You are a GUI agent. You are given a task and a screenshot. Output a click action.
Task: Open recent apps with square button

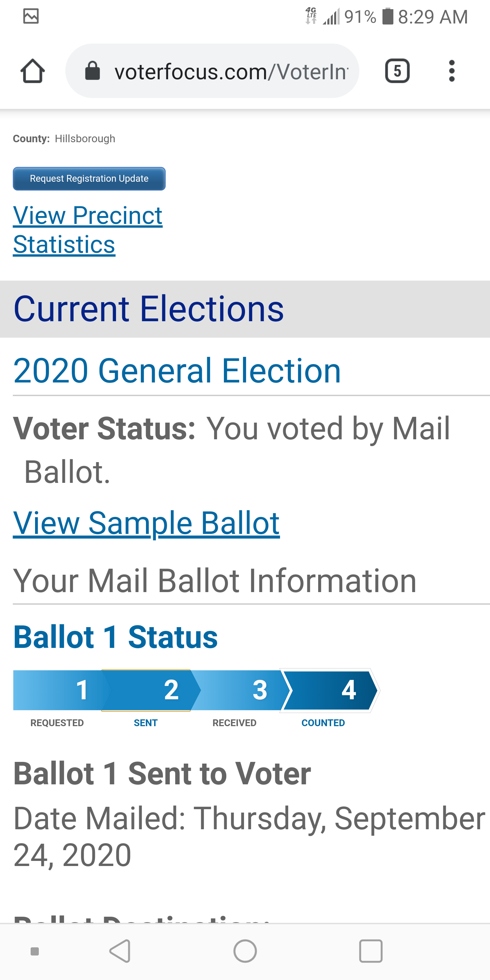click(x=371, y=951)
